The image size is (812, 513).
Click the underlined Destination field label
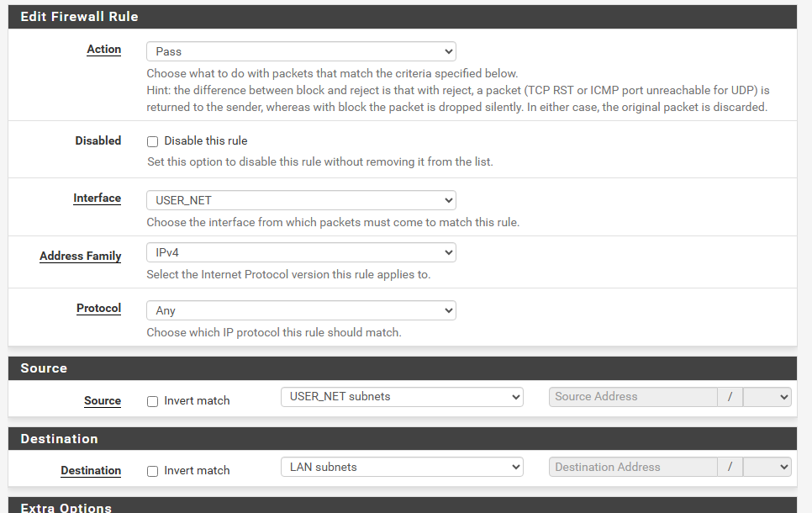click(91, 471)
